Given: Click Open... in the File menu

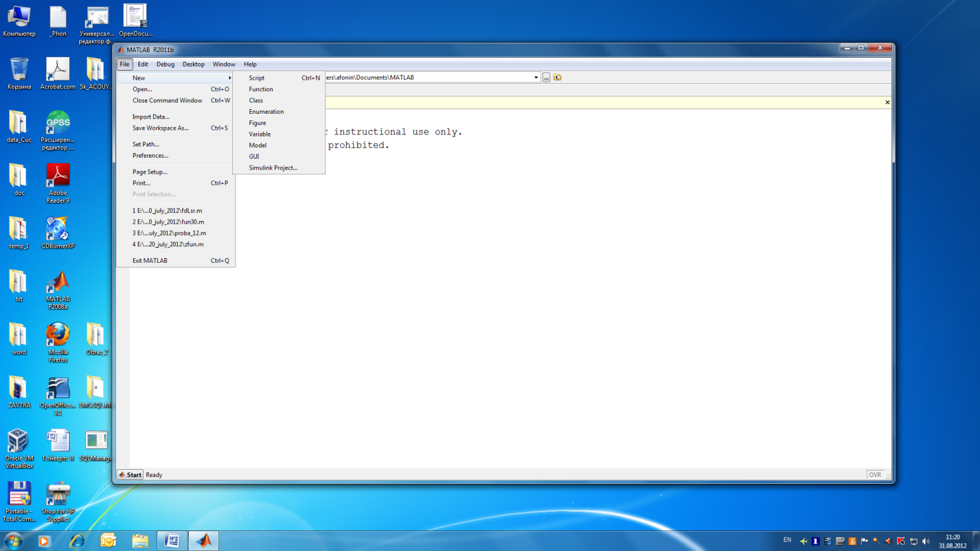Looking at the screenshot, I should [176, 89].
